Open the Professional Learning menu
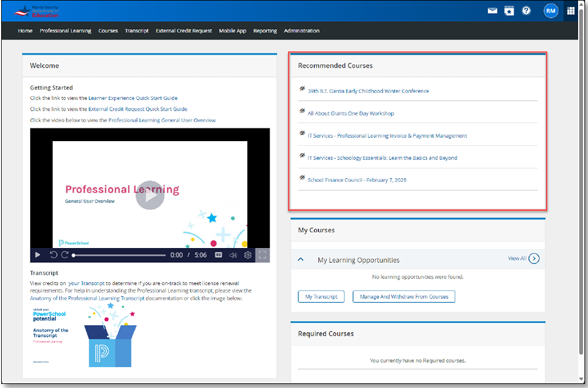The height and width of the screenshot is (388, 588). click(65, 31)
